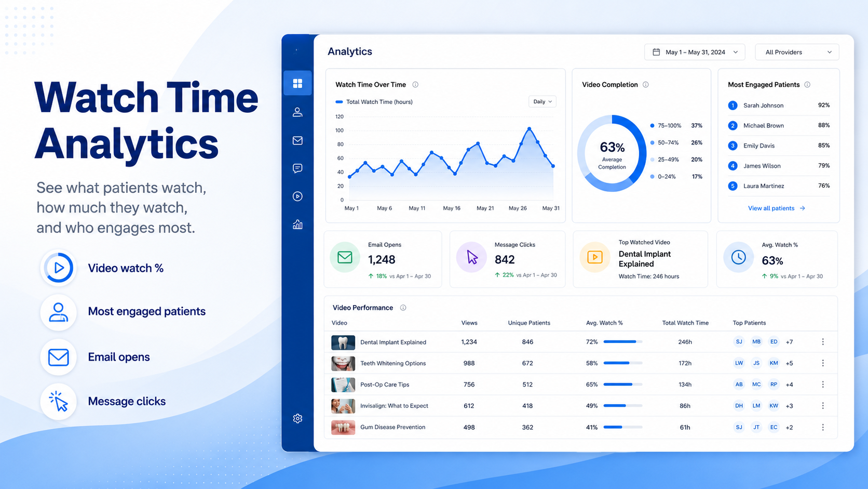Open more options for Post-Op Care Tips row

tap(823, 385)
